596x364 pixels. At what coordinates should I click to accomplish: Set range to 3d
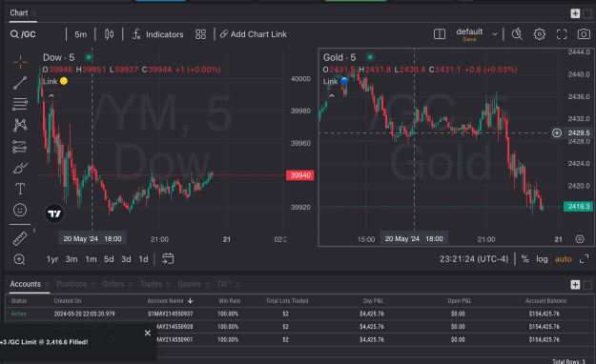coord(126,259)
